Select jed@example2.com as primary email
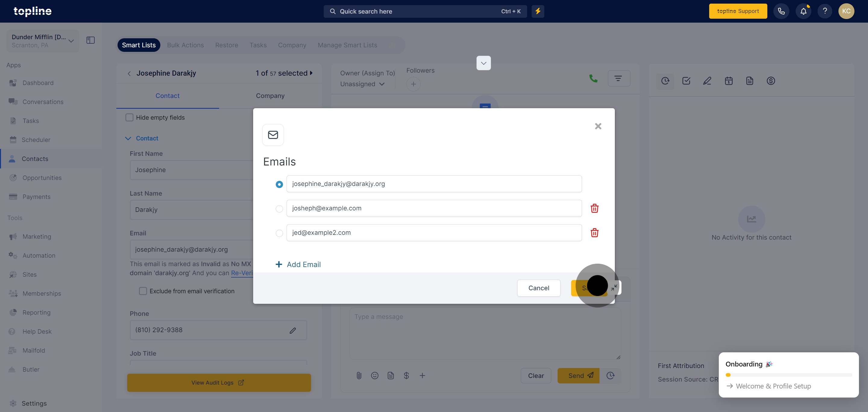This screenshot has width=868, height=412. tap(279, 233)
